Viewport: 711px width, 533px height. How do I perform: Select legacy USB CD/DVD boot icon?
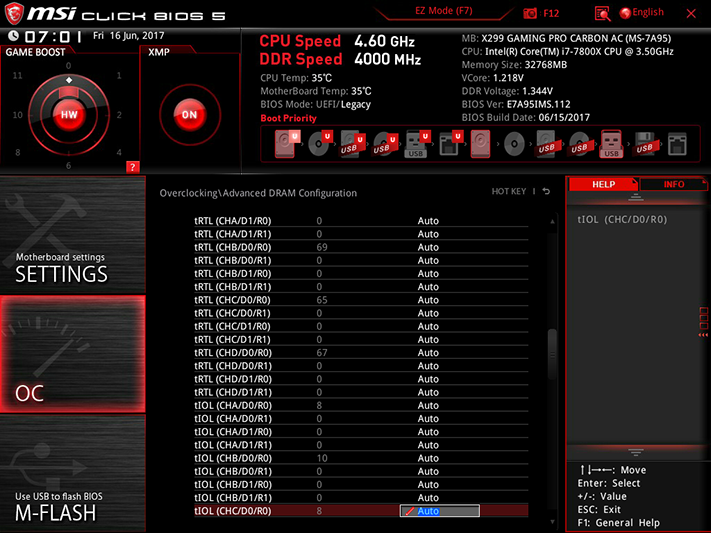point(580,144)
